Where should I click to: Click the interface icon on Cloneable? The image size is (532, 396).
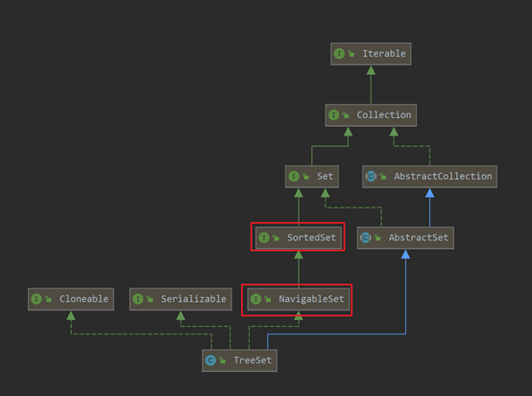click(36, 299)
